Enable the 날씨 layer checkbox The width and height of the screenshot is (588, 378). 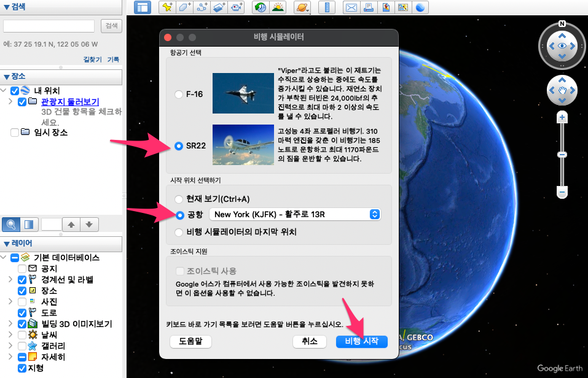[x=22, y=335]
